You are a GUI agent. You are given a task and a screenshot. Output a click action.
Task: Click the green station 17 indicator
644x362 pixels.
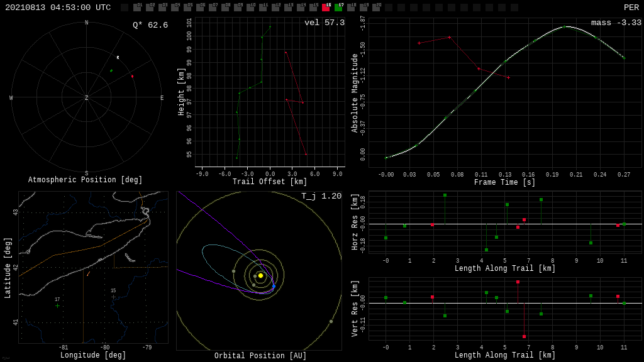pos(338,7)
